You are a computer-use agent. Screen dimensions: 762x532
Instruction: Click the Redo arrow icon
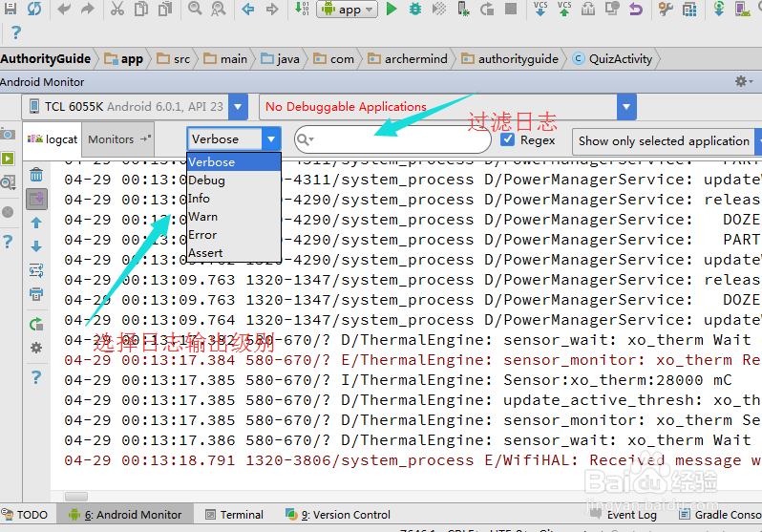point(88,9)
